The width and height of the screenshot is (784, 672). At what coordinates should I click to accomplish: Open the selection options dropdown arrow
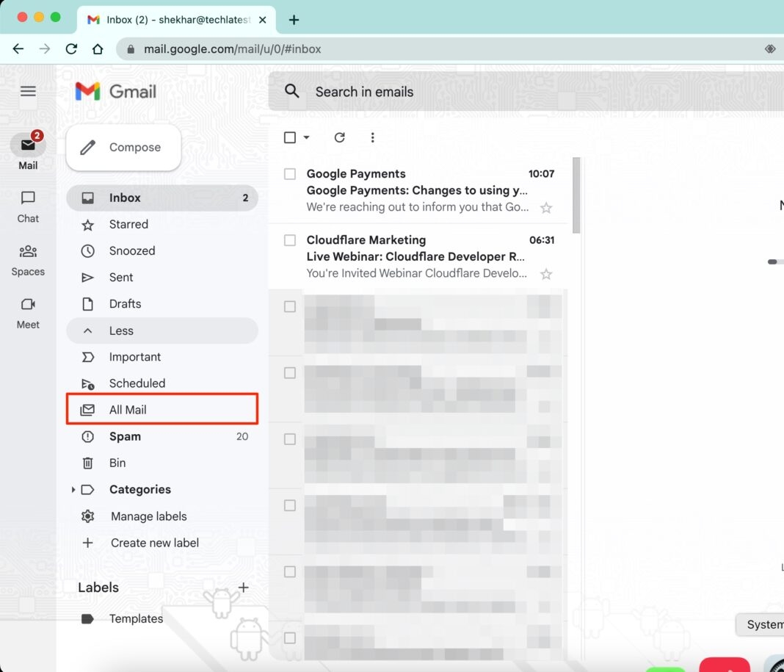306,137
